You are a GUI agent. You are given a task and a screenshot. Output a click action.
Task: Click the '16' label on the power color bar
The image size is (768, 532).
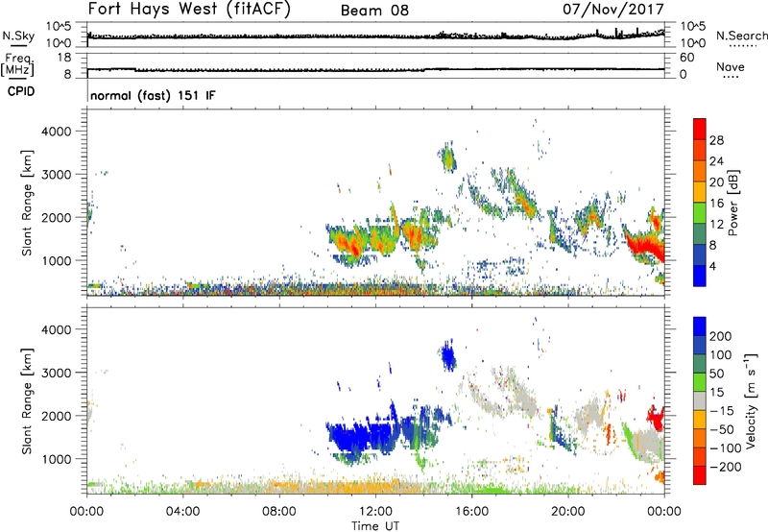716,204
